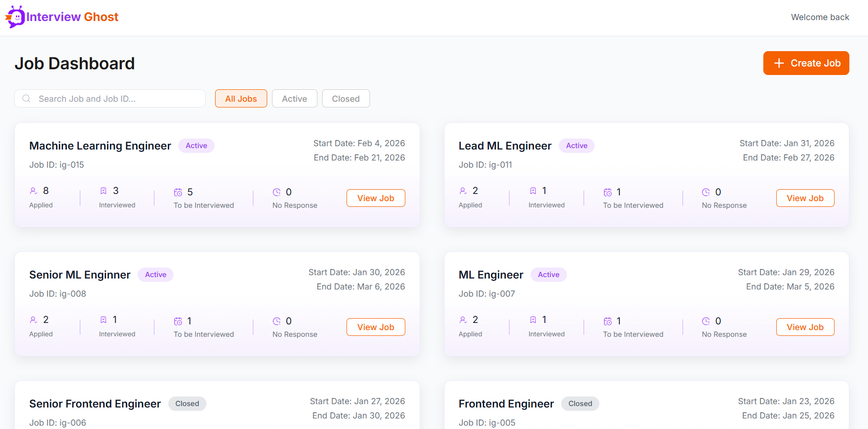The width and height of the screenshot is (868, 429).
Task: Click No Response clock icon on Lead ML Engineer
Action: pyautogui.click(x=706, y=192)
